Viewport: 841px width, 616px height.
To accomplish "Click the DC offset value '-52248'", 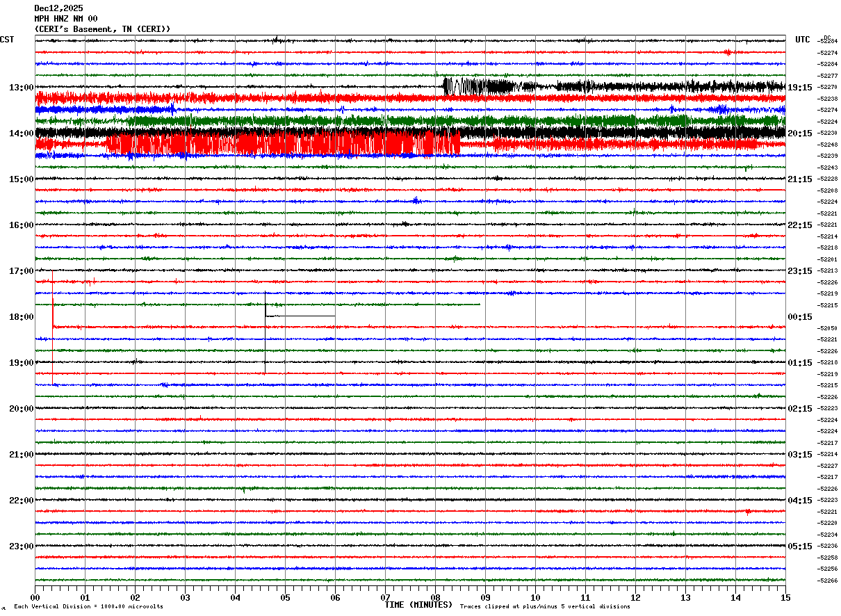I will 828,145.
